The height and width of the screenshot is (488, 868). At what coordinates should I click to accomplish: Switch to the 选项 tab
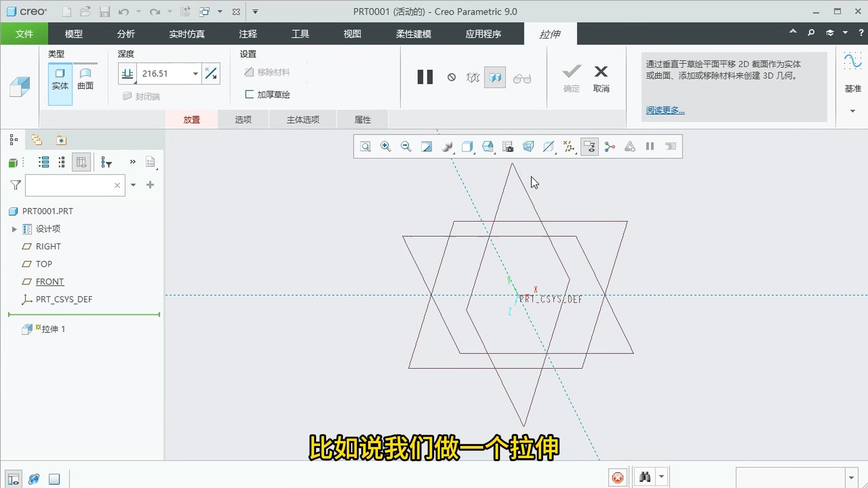[x=243, y=119]
